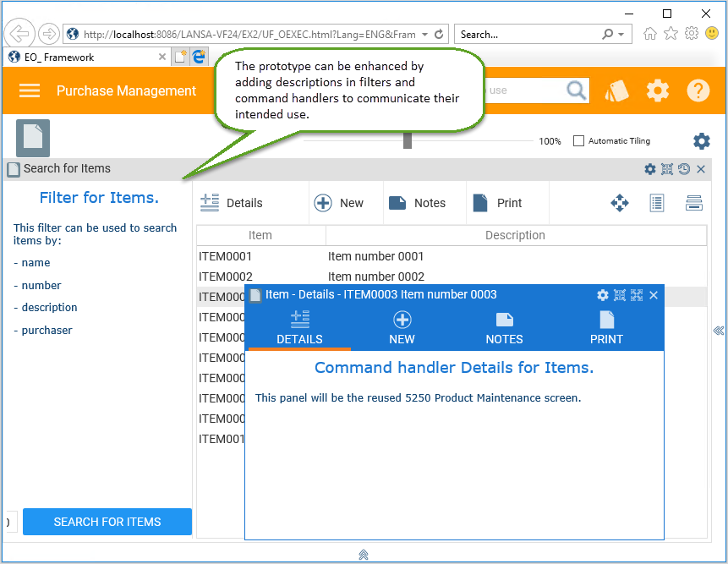728x564 pixels.
Task: Switch to NOTES tab in popup
Action: click(504, 329)
